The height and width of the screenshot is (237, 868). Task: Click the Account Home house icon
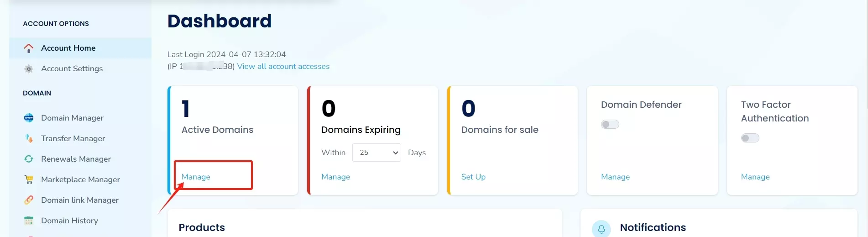29,48
